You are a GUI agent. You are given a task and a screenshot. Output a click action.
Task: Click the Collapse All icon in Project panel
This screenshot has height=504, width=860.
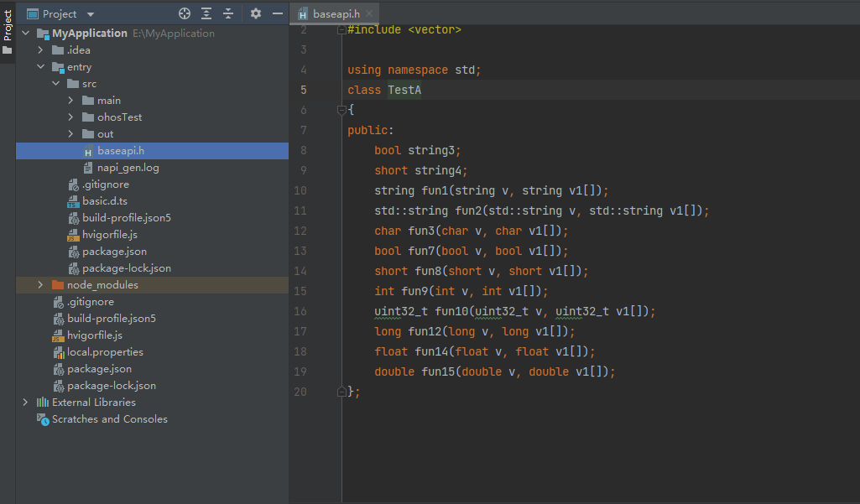coord(227,13)
